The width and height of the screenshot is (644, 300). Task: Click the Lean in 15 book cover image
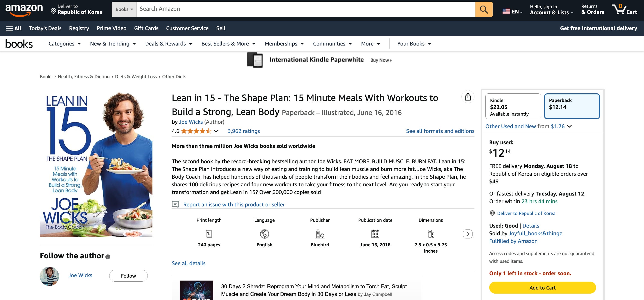point(96,164)
